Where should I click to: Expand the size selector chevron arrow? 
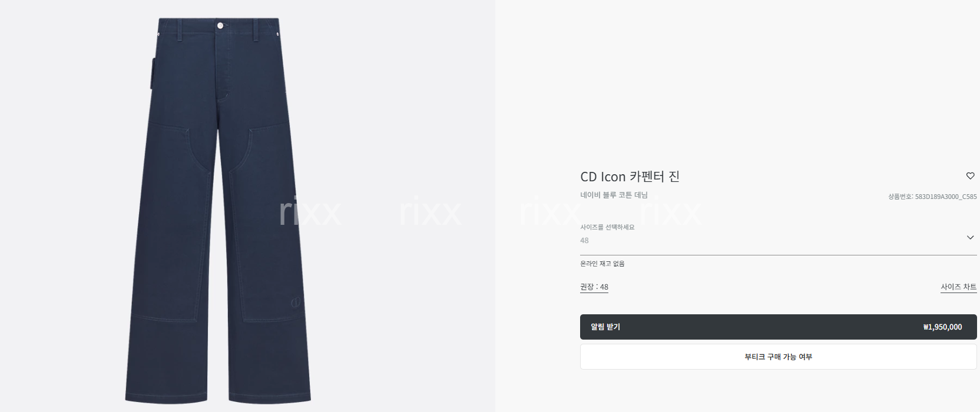pyautogui.click(x=970, y=237)
